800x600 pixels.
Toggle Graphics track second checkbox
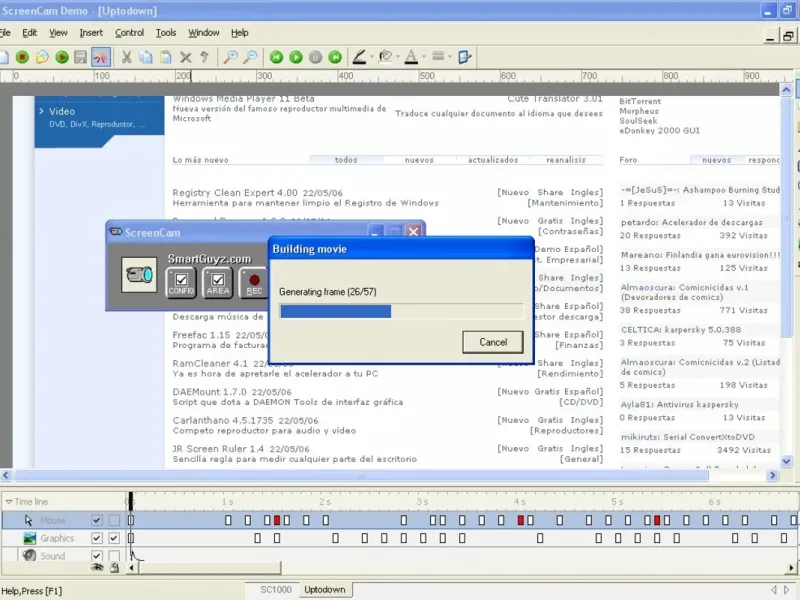114,538
